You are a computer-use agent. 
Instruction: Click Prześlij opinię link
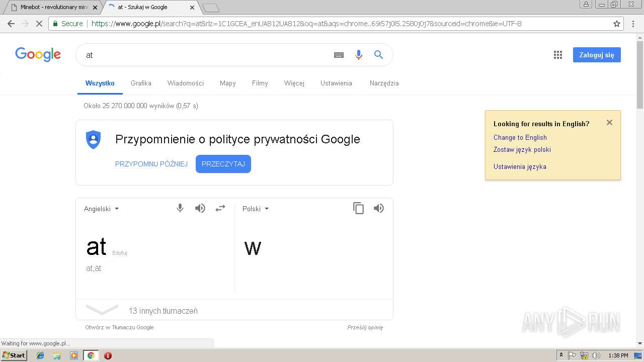(x=365, y=327)
